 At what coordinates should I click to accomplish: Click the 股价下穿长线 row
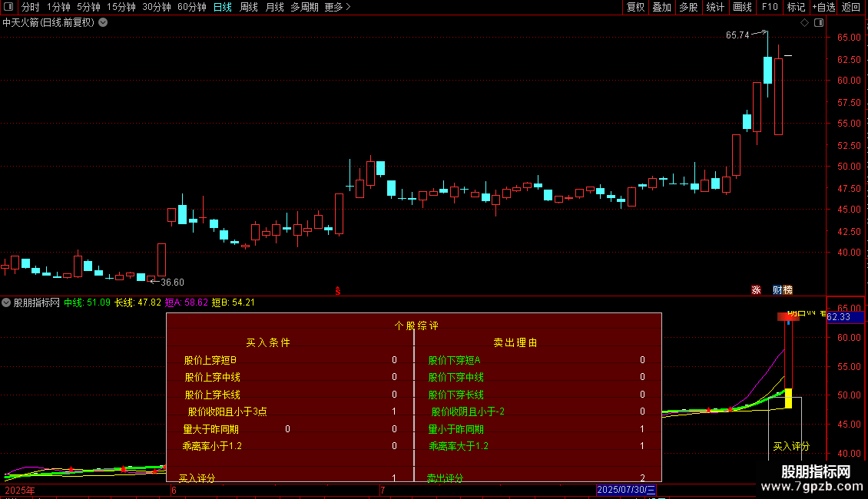point(538,395)
